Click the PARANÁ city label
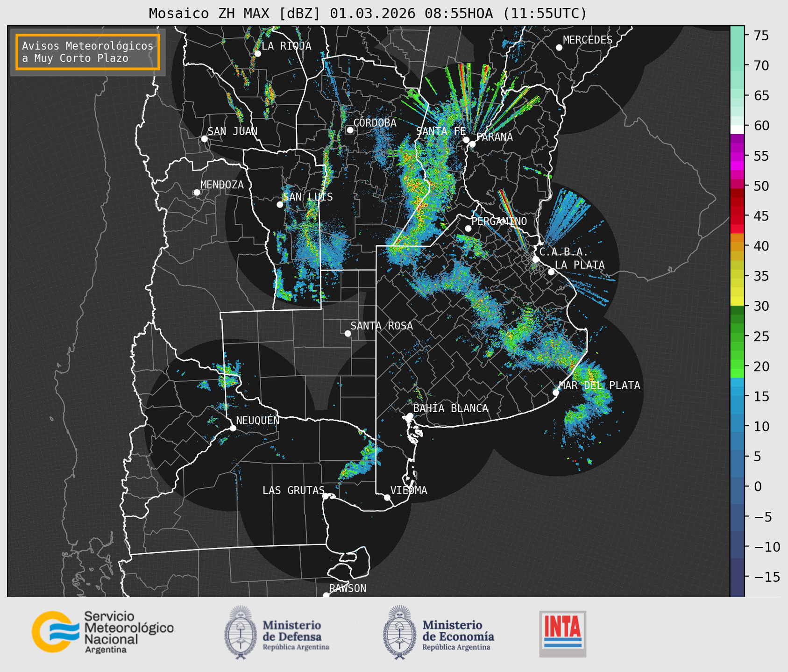This screenshot has width=788, height=672. pyautogui.click(x=494, y=137)
